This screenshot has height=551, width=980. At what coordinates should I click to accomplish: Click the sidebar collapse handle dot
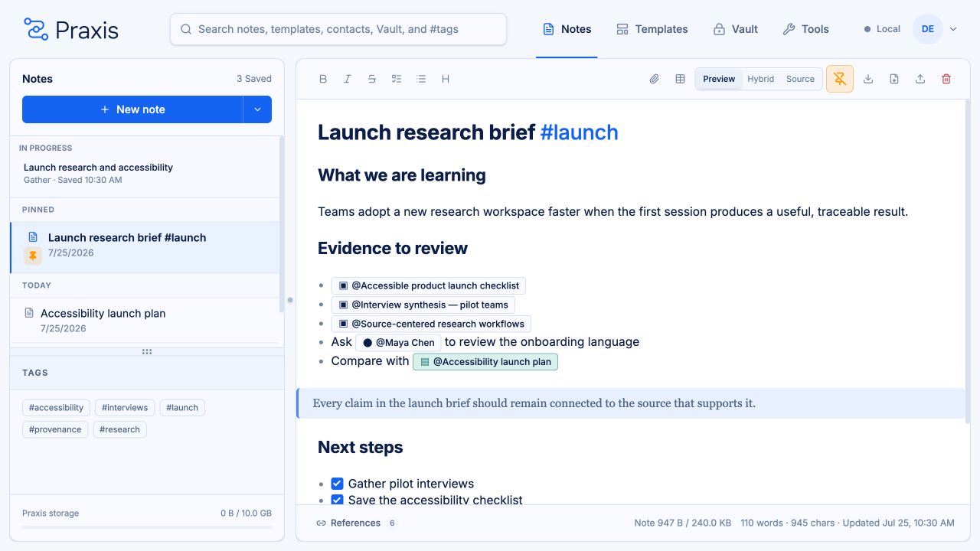[x=290, y=300]
